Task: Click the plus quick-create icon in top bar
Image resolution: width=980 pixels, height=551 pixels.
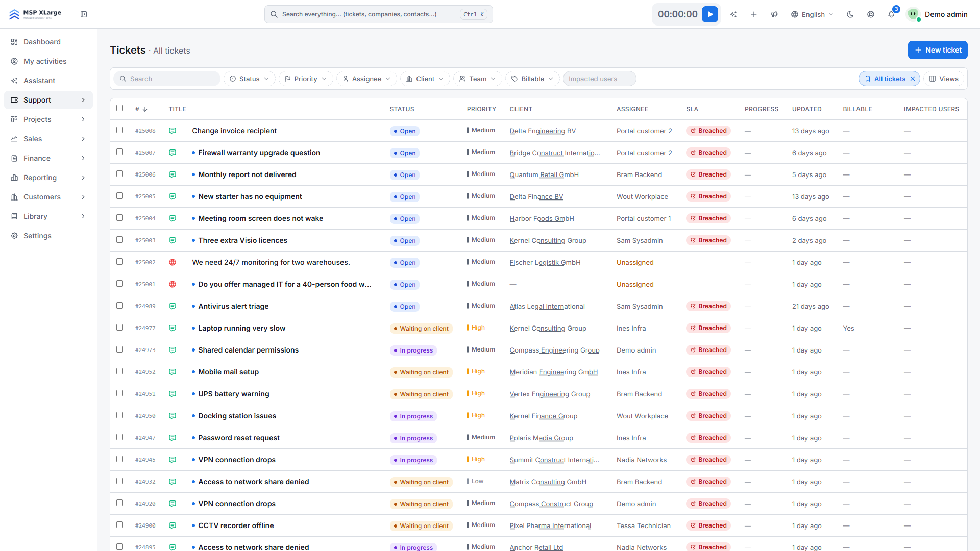Action: [x=754, y=14]
